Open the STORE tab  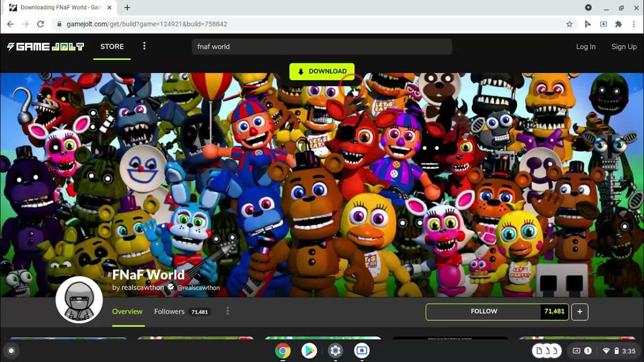coord(112,46)
